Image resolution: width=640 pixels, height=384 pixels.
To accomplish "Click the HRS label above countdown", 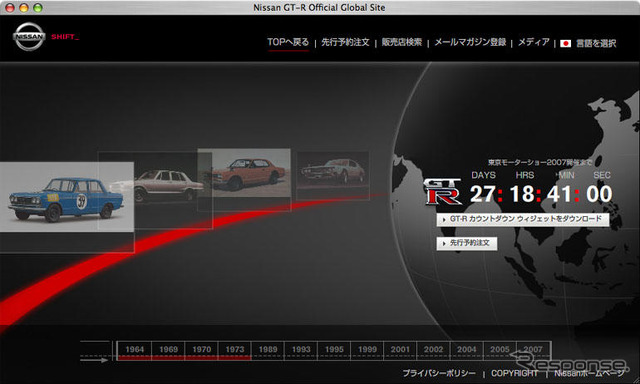I will coord(524,175).
